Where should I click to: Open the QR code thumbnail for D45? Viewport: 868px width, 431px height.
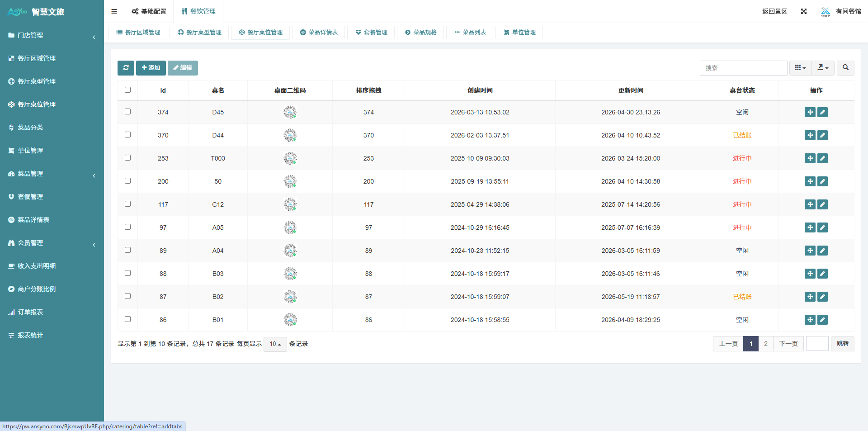(290, 112)
